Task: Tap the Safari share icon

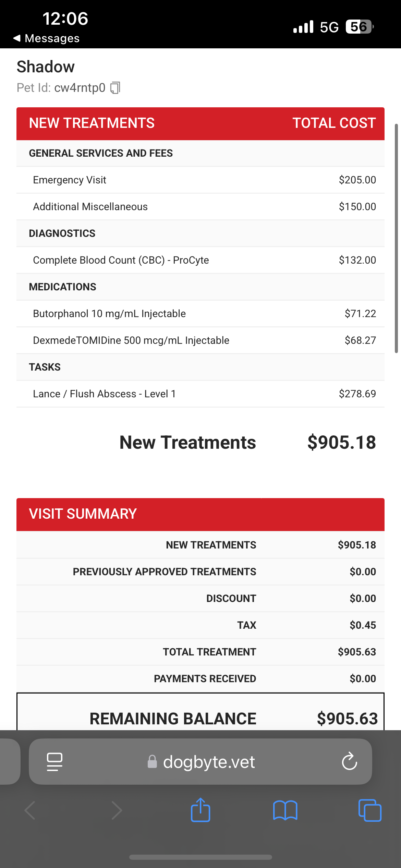Action: [200, 810]
